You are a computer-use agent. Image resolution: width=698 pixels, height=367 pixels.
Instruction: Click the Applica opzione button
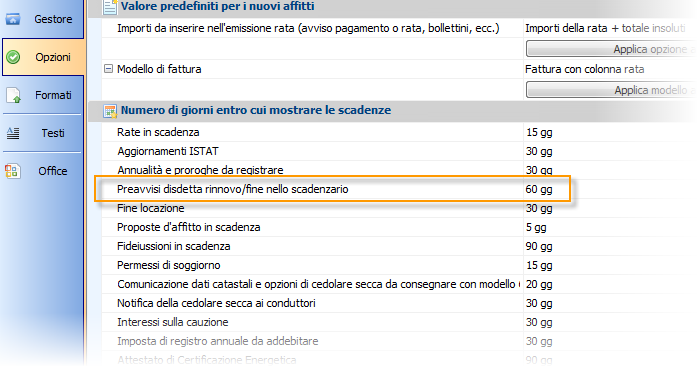[611, 49]
